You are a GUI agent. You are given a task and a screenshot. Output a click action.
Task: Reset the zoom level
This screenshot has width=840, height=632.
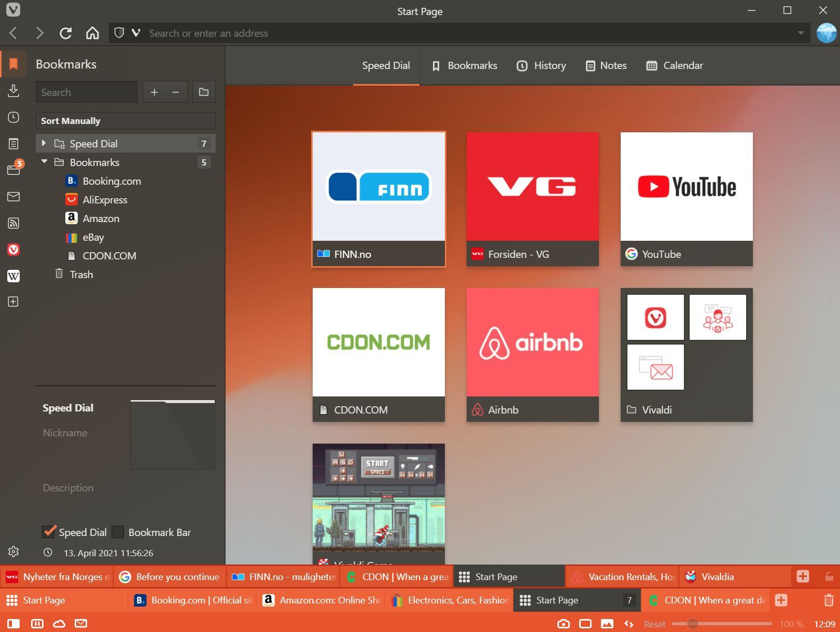[654, 624]
